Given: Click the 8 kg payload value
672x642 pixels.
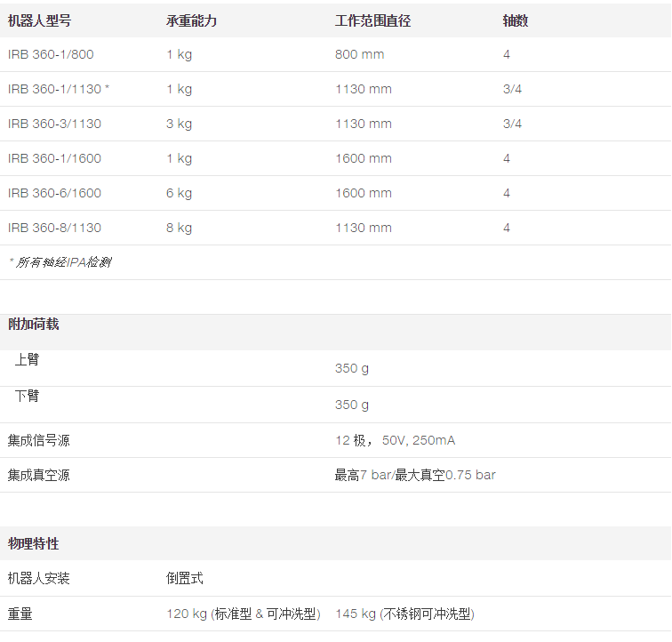Looking at the screenshot, I should [180, 229].
